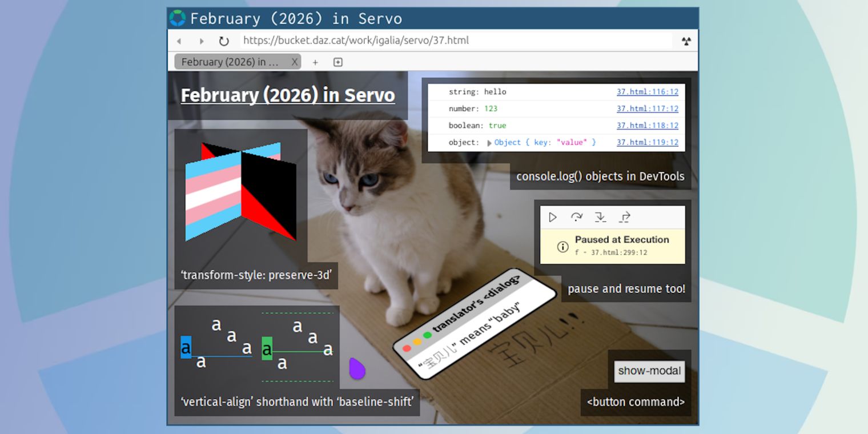Click the address bar URL field

pyautogui.click(x=400, y=41)
